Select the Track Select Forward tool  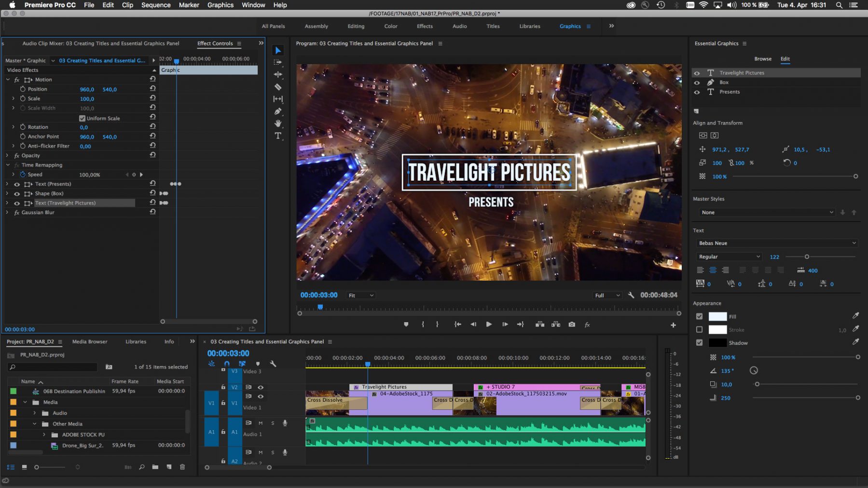tap(277, 62)
